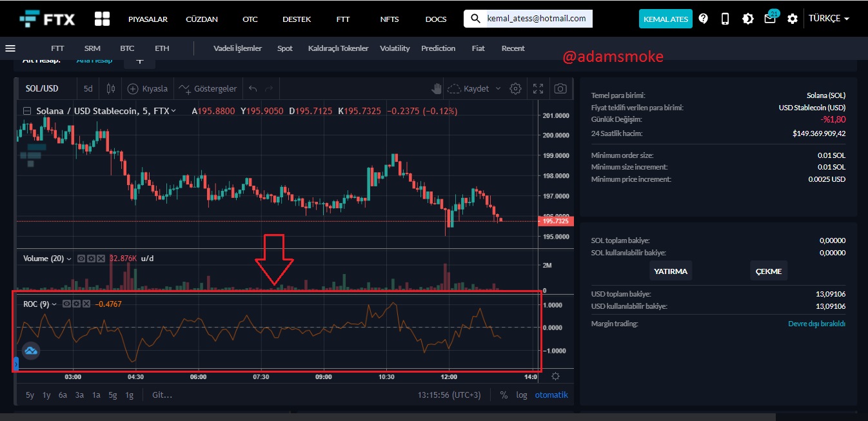Remove the Volume indicator with X

coord(102,259)
